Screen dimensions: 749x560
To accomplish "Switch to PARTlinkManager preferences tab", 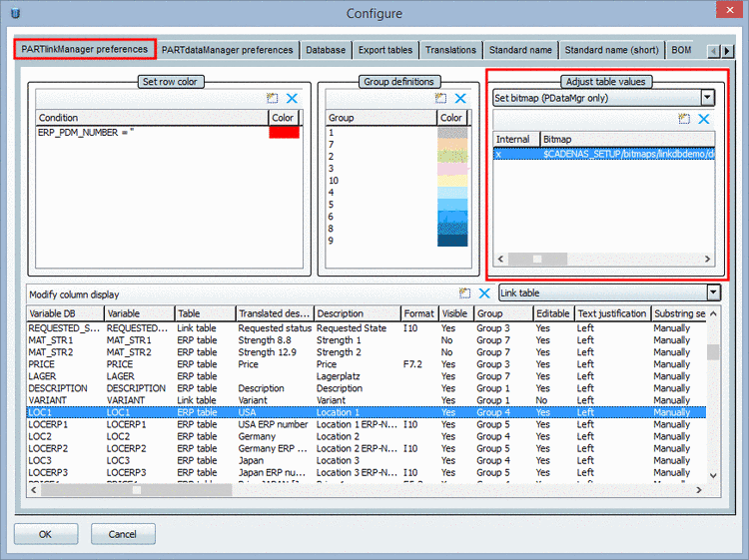I will tap(85, 49).
